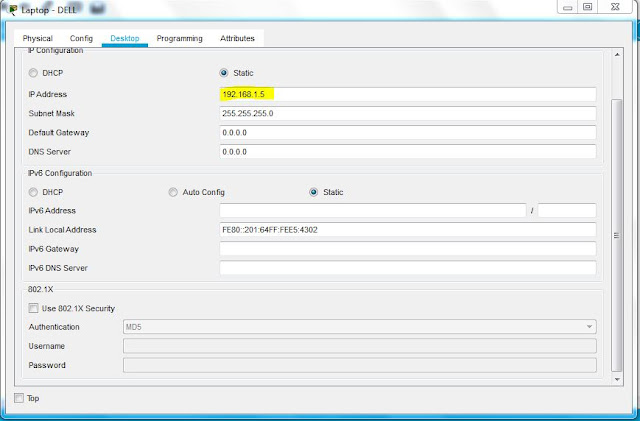The image size is (640, 421).
Task: Click the 802.1X Username field
Action: coord(360,346)
